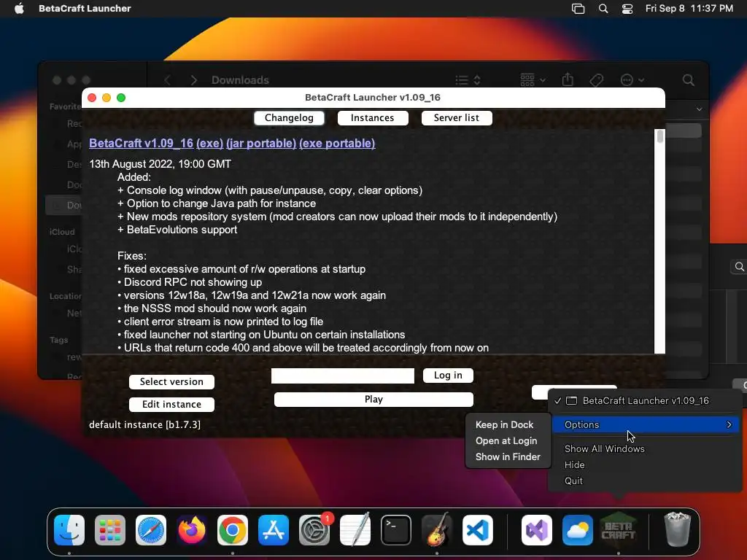Viewport: 747px width, 560px height.
Task: Launch Firefox from the Dock
Action: tap(192, 530)
